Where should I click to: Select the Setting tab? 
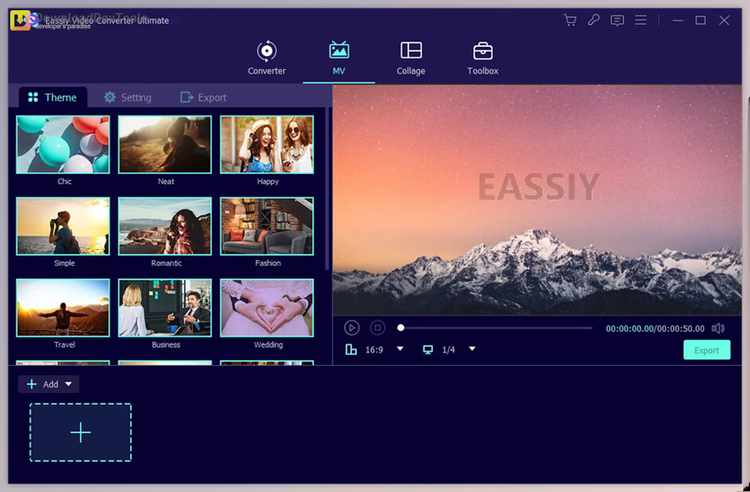click(128, 98)
